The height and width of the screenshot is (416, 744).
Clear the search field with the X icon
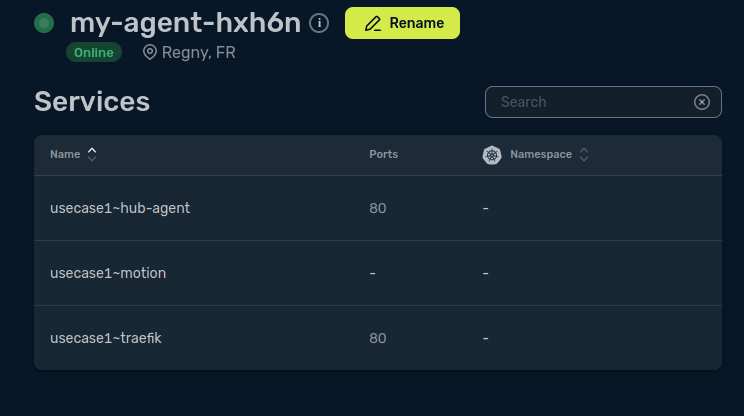[702, 102]
